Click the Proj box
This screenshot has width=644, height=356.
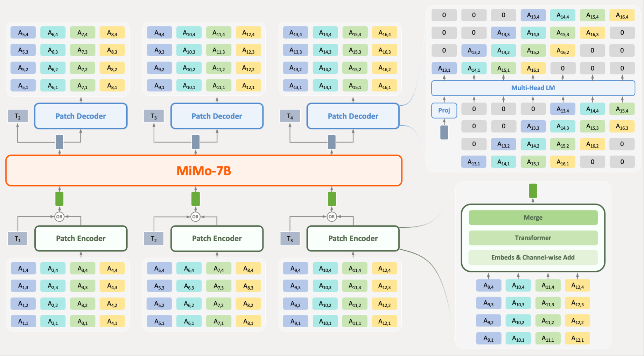tap(444, 110)
